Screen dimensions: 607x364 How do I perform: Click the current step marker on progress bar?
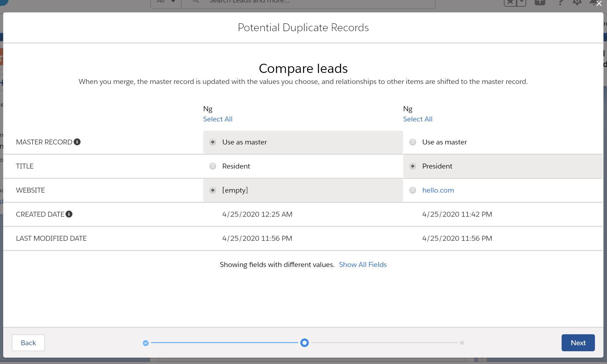tap(304, 343)
